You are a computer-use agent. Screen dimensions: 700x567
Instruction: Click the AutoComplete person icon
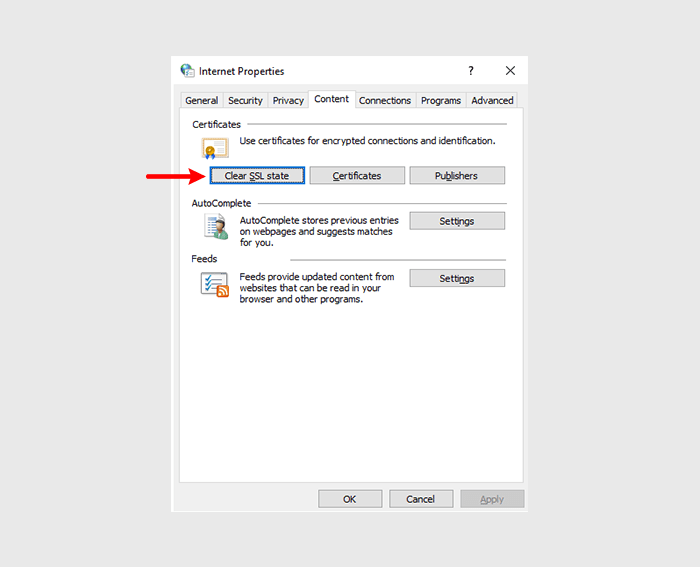(x=217, y=226)
